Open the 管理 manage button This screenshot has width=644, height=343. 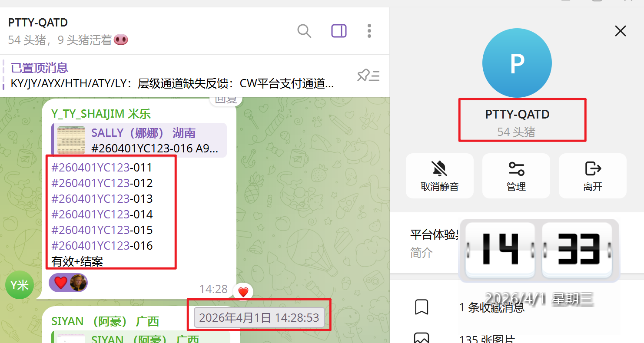tap(516, 176)
